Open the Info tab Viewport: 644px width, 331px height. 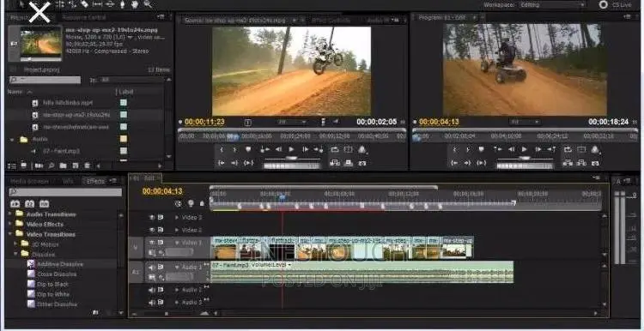68,181
